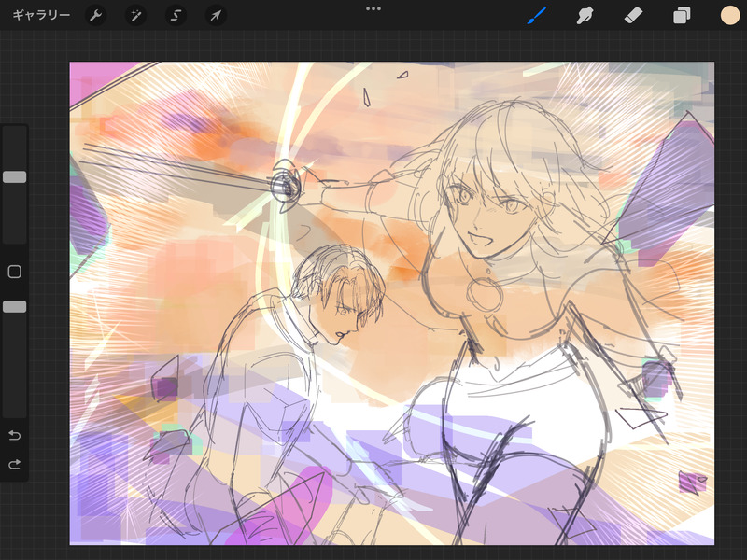Click the brush opacity slider handle
This screenshot has width=747, height=560.
(x=15, y=307)
